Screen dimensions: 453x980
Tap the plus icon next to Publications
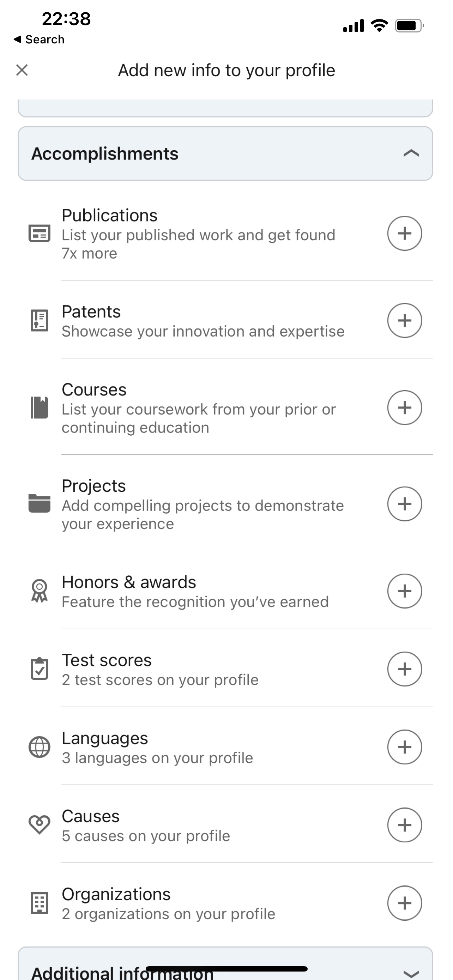coord(404,233)
